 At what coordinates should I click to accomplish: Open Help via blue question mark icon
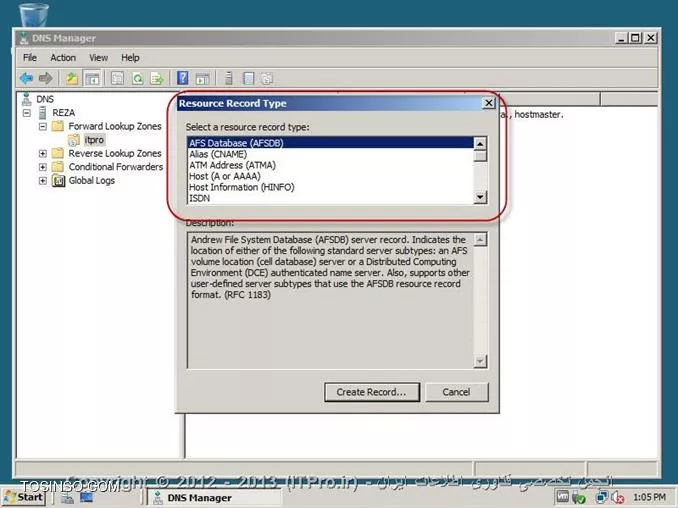coord(182,78)
